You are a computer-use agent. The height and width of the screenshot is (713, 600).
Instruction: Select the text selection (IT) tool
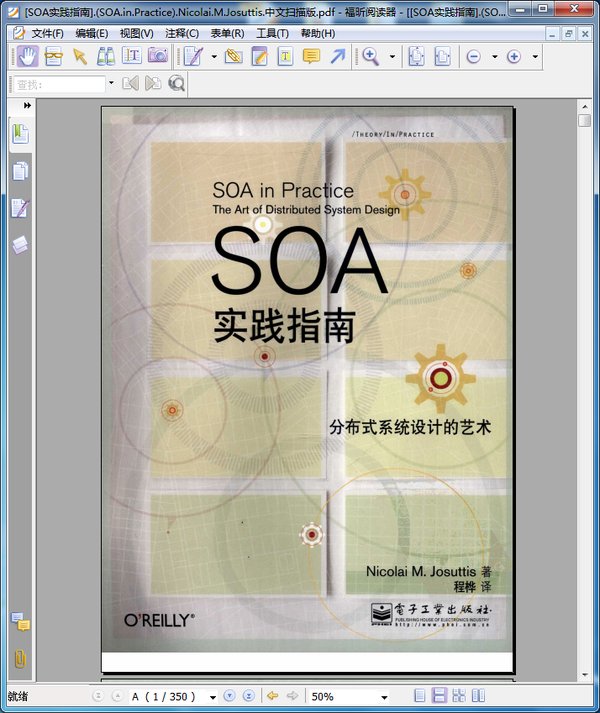pyautogui.click(x=132, y=56)
